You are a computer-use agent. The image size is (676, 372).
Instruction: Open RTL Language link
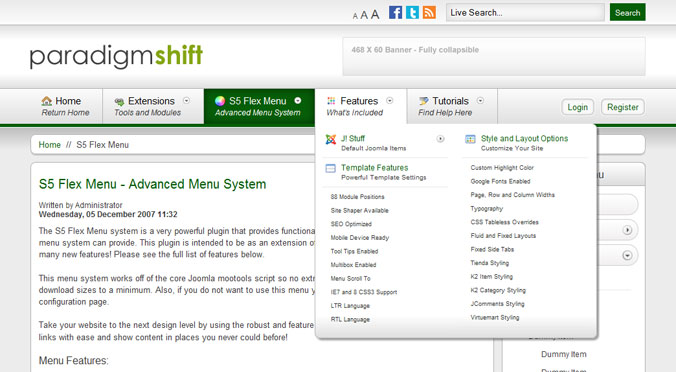coord(350,319)
